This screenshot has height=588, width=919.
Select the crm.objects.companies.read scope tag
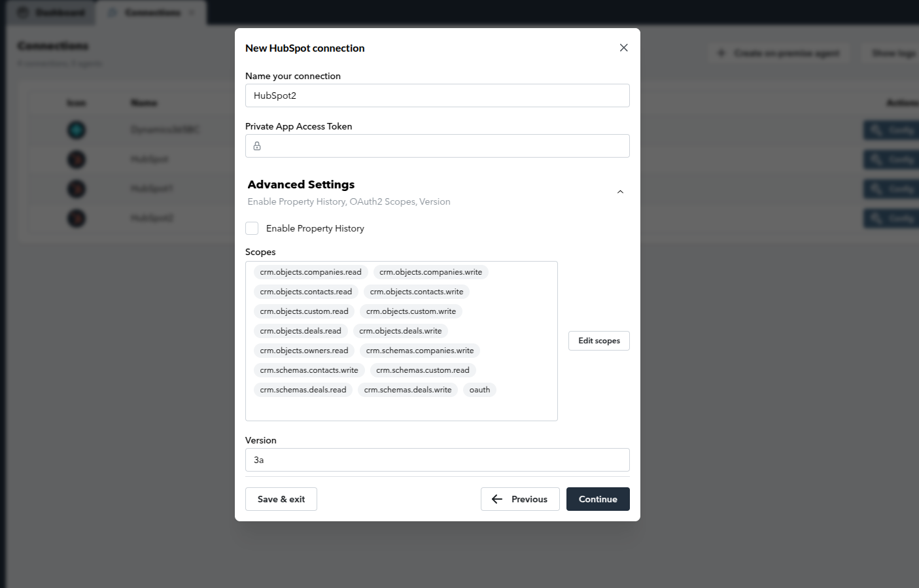click(311, 272)
